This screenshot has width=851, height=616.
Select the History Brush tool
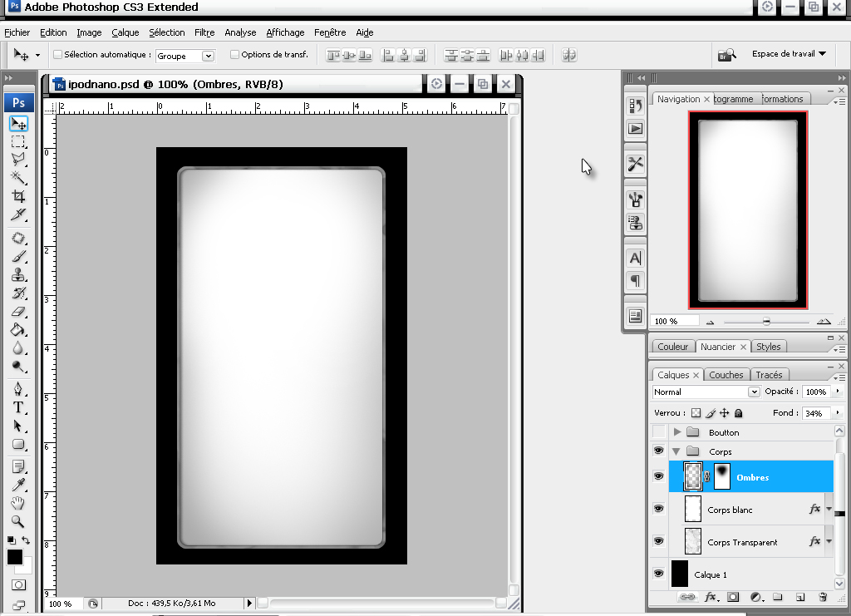[x=18, y=293]
